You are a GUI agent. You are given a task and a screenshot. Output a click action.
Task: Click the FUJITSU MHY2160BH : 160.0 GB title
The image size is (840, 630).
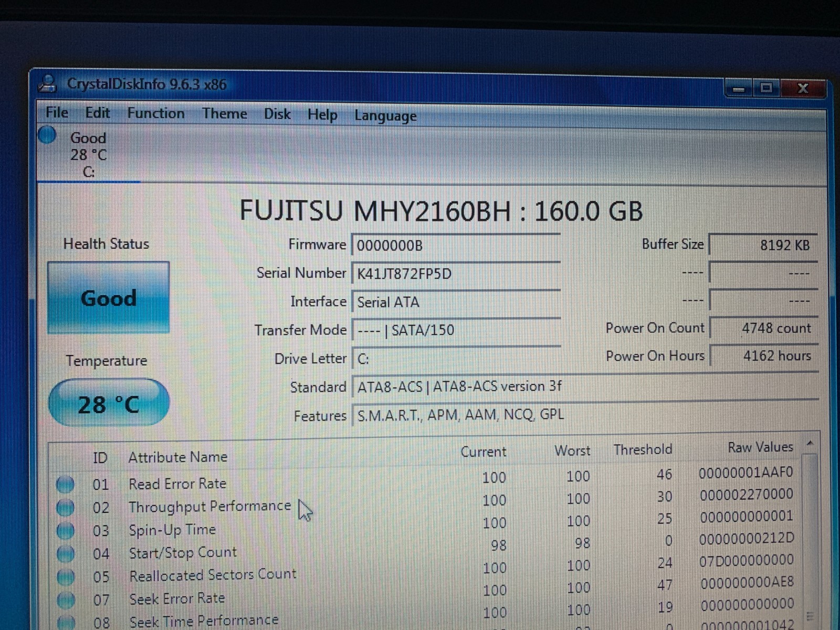pos(441,211)
